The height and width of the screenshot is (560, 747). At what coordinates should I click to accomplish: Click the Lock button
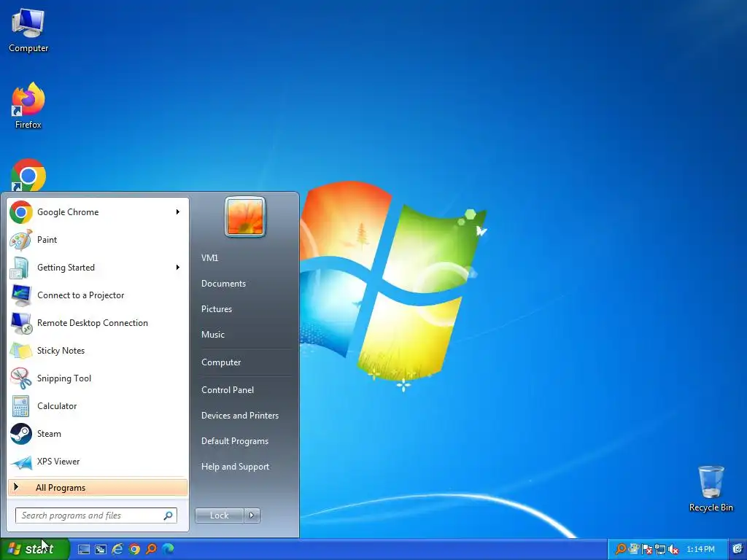pyautogui.click(x=219, y=516)
